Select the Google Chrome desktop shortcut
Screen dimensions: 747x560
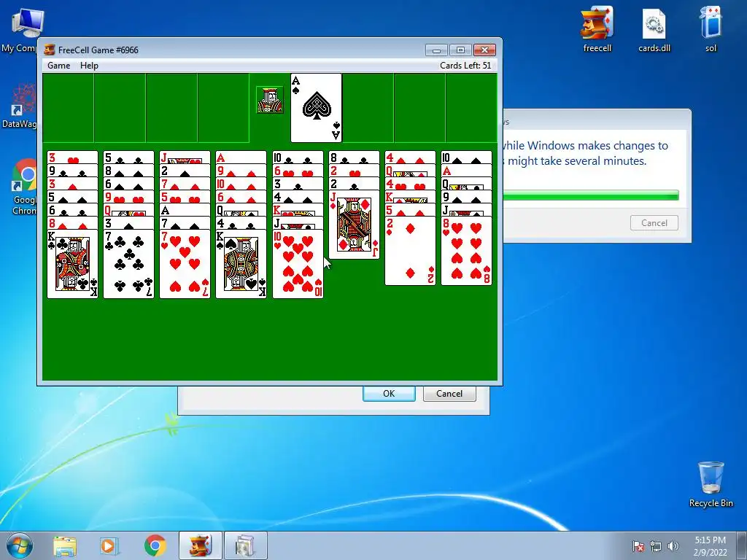pyautogui.click(x=25, y=187)
